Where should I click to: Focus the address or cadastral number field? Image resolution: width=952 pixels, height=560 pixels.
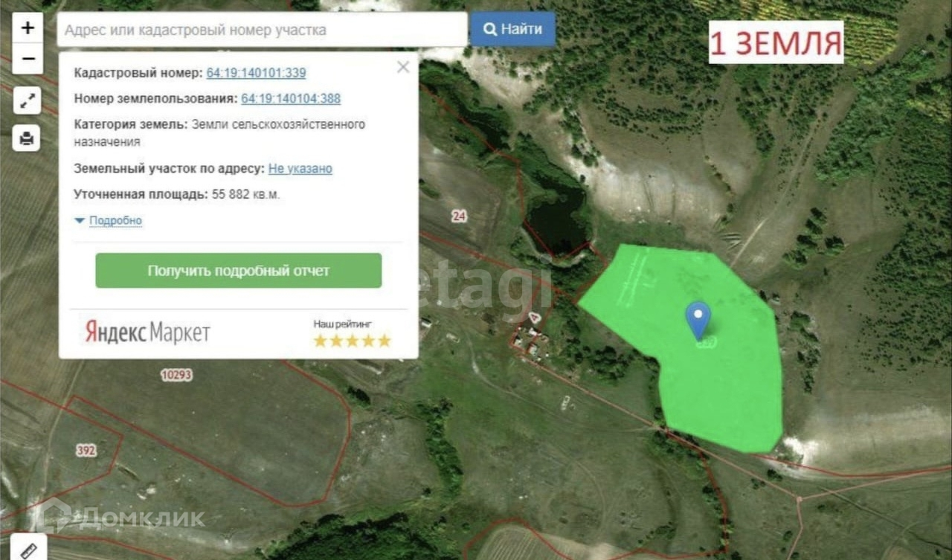[263, 30]
